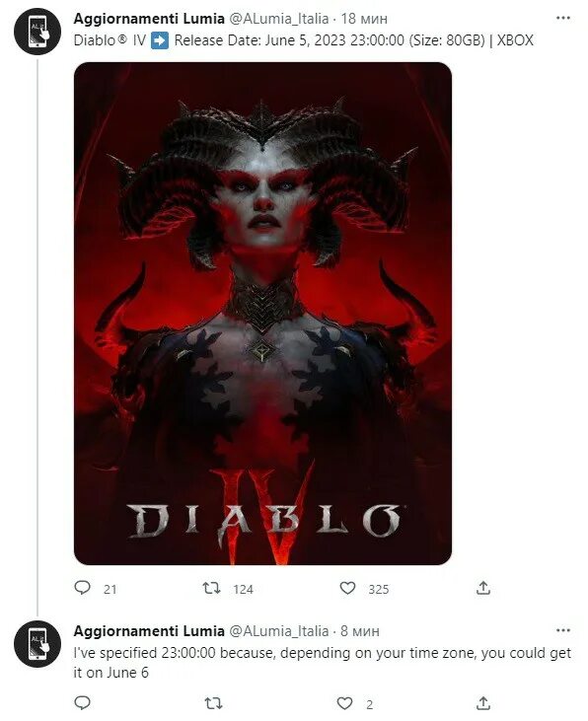Open @ALumia_Italia handle in first tweet

(x=279, y=19)
